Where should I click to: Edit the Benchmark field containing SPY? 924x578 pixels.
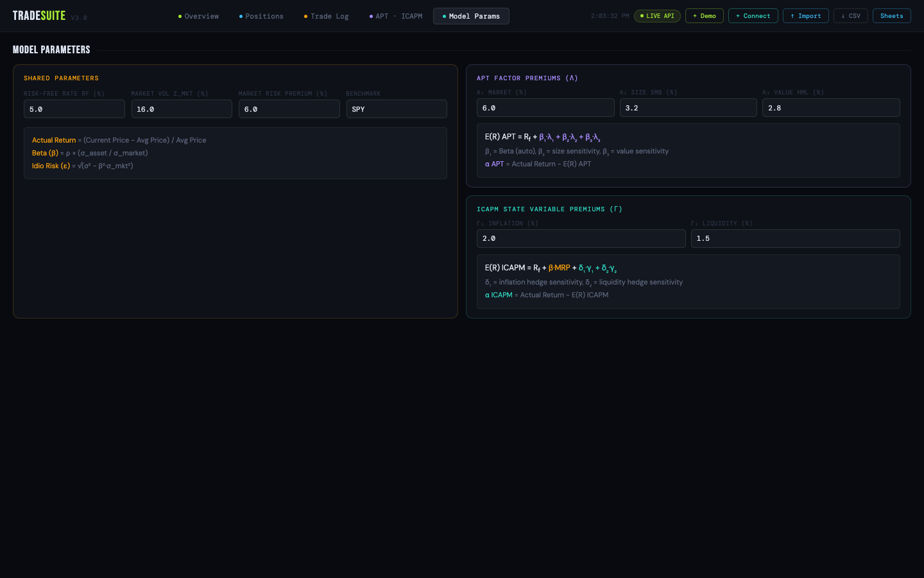point(397,109)
